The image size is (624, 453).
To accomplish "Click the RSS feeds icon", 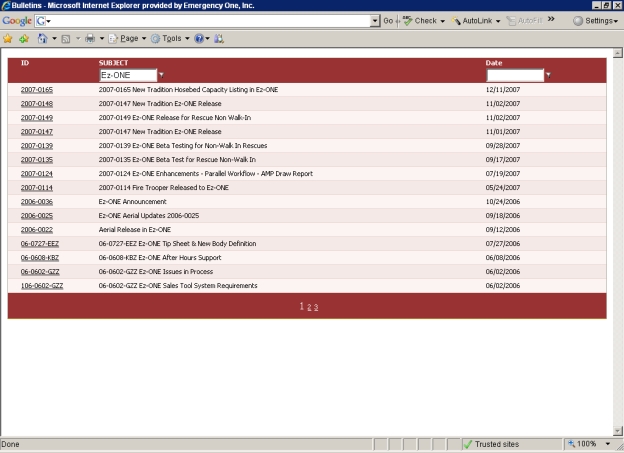I will point(66,39).
